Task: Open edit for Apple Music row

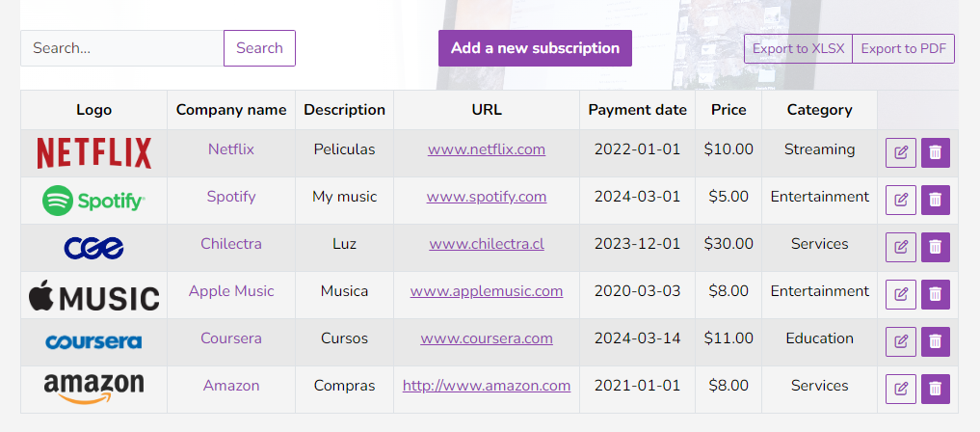Action: 901,294
